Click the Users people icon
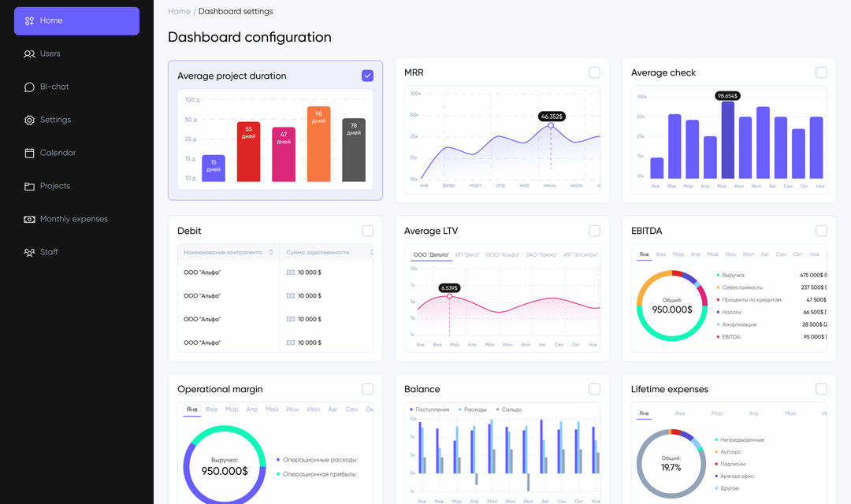851x504 pixels. pyautogui.click(x=29, y=54)
